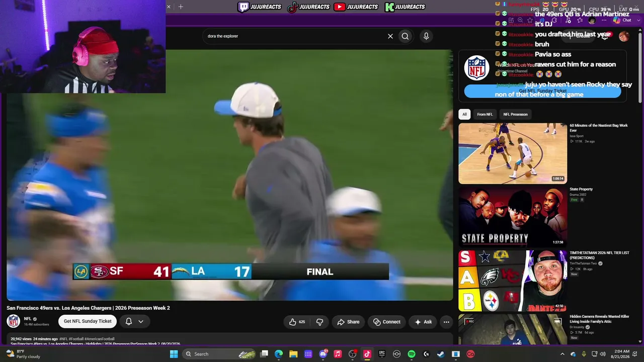This screenshot has width=644, height=362.
Task: Select the From NFL filter chip
Action: click(485, 114)
